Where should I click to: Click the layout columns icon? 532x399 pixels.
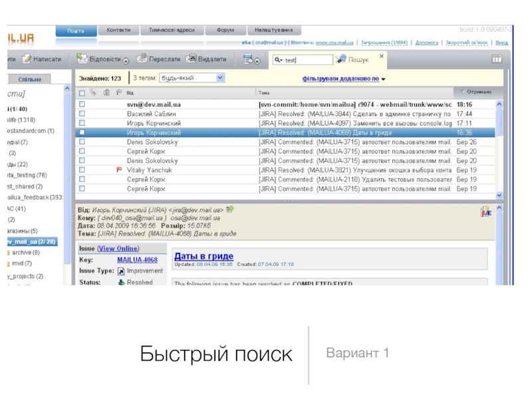[x=497, y=59]
